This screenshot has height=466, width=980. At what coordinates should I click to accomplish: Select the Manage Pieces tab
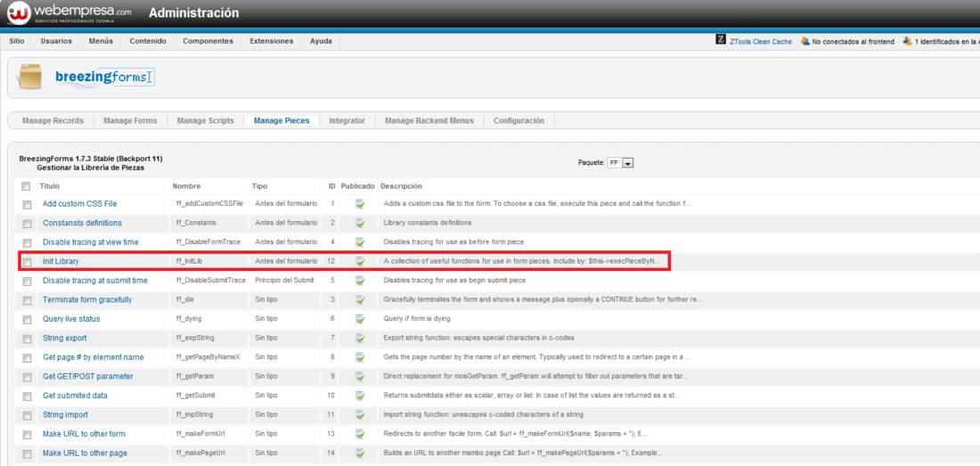pyautogui.click(x=282, y=120)
